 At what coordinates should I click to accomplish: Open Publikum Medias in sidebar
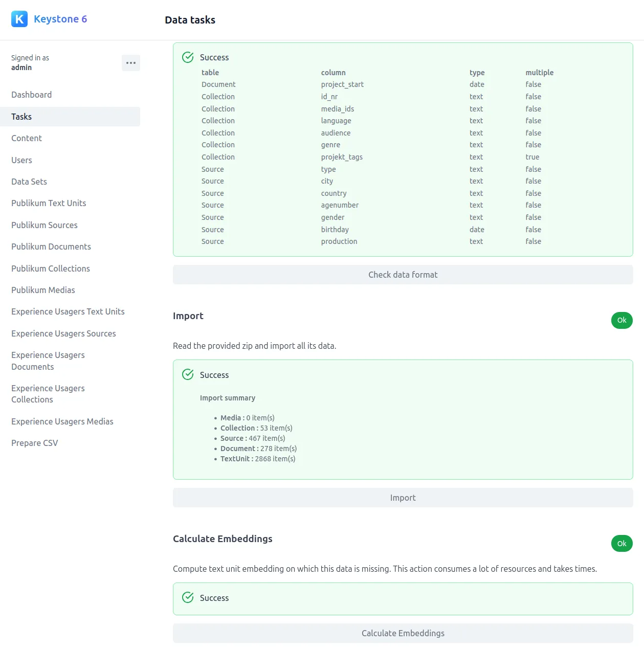click(x=43, y=290)
